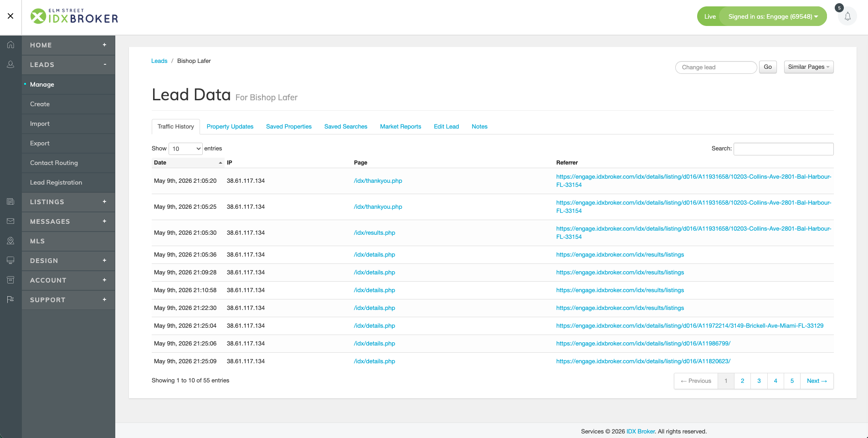Click the Go button

tap(768, 67)
